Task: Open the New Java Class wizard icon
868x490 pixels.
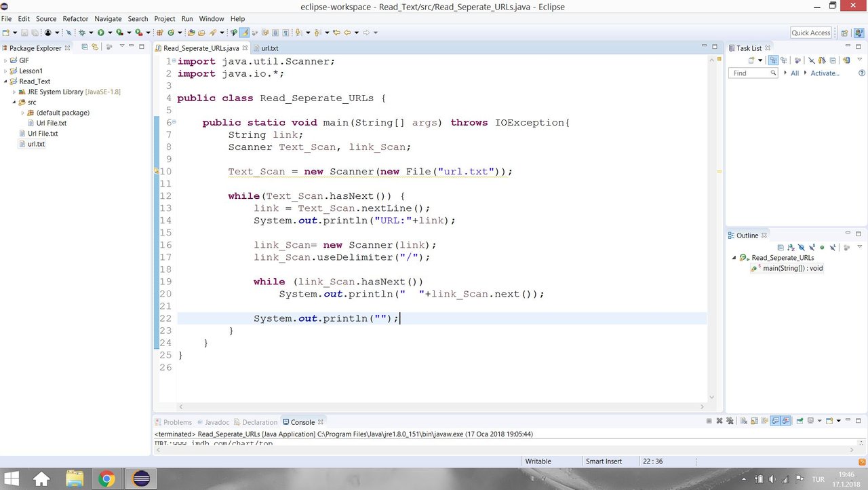Action: pos(172,33)
